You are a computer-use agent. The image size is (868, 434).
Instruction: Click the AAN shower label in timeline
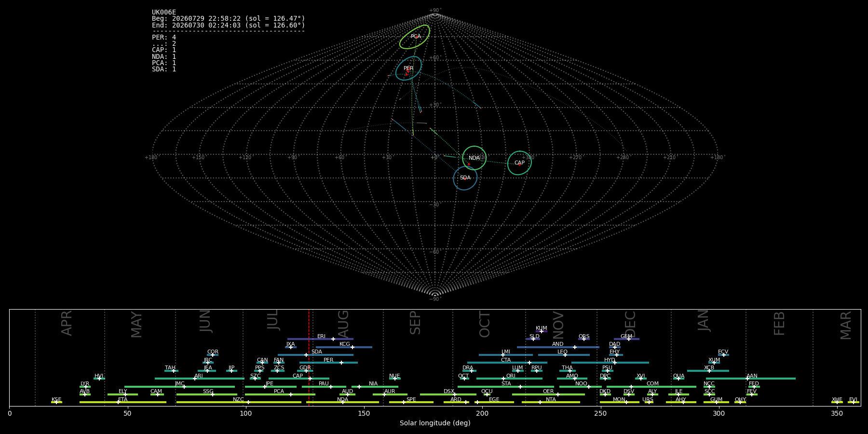pyautogui.click(x=752, y=376)
